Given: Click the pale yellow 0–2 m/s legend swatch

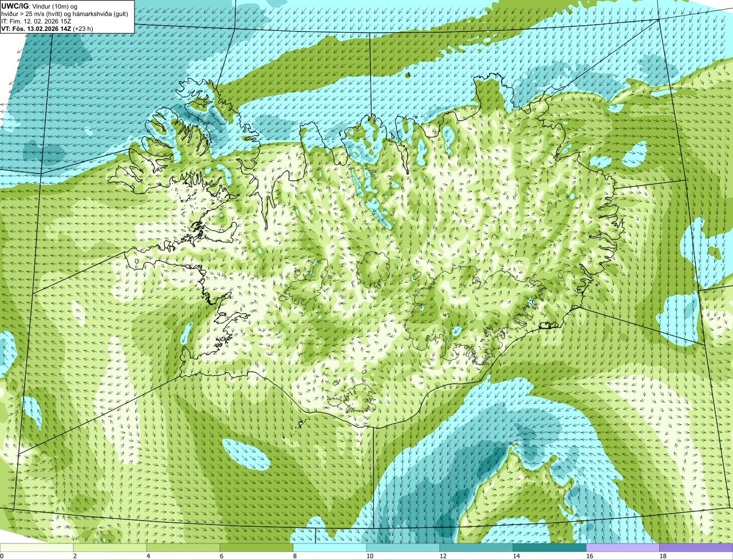Looking at the screenshot, I should [x=37, y=547].
